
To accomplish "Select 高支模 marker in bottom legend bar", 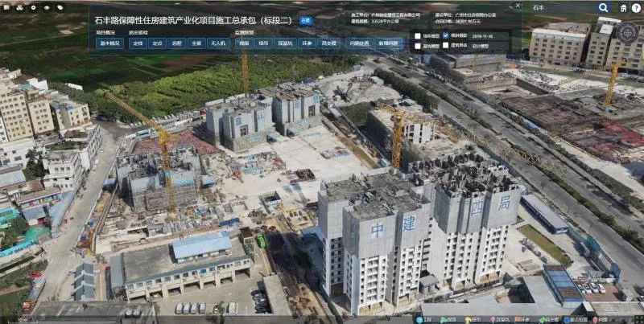I will click(547, 319).
